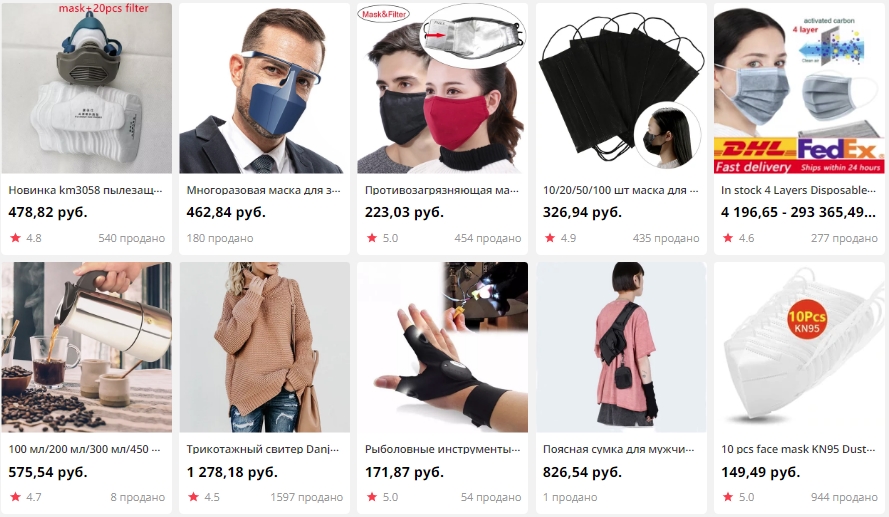
Task: Open 'Многоразовая маска' product title link
Action: tap(264, 190)
